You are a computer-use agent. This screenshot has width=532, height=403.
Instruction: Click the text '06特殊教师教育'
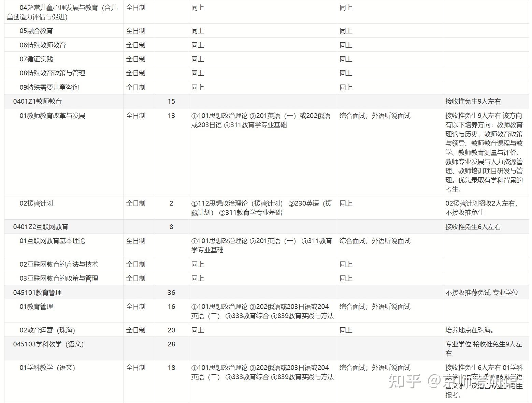tap(43, 45)
